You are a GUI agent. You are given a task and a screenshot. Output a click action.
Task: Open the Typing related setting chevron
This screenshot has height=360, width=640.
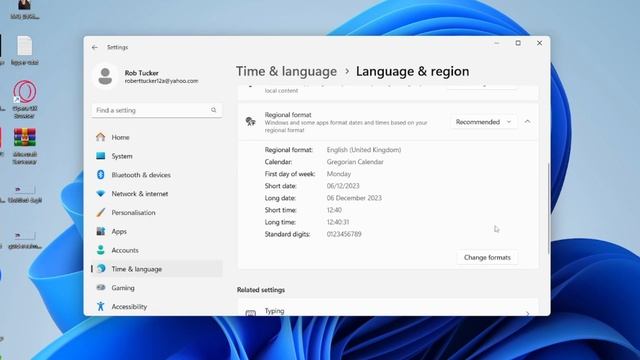point(527,313)
